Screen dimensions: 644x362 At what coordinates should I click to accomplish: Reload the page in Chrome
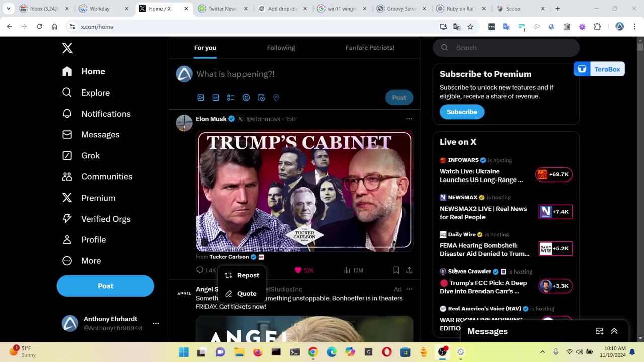click(x=39, y=27)
